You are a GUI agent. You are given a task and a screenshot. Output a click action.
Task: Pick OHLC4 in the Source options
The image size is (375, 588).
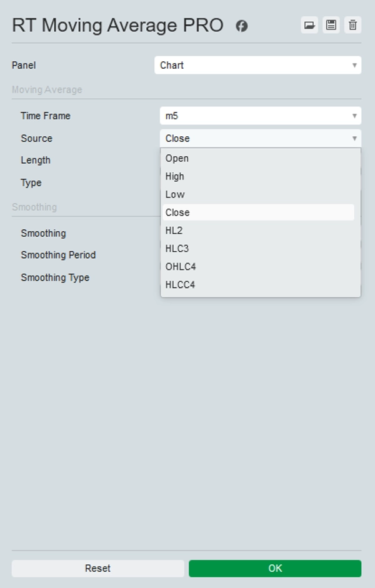(x=181, y=267)
